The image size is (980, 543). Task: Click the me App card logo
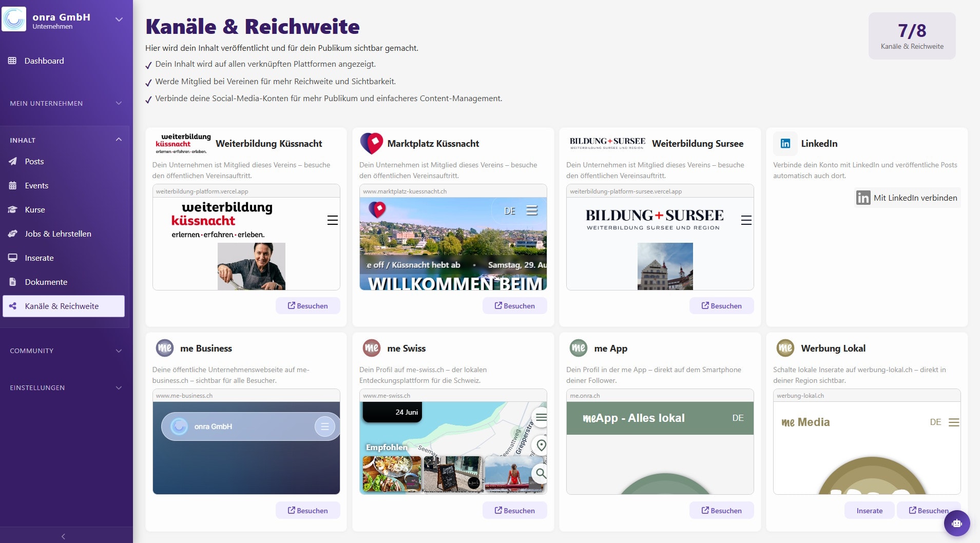[x=579, y=348]
